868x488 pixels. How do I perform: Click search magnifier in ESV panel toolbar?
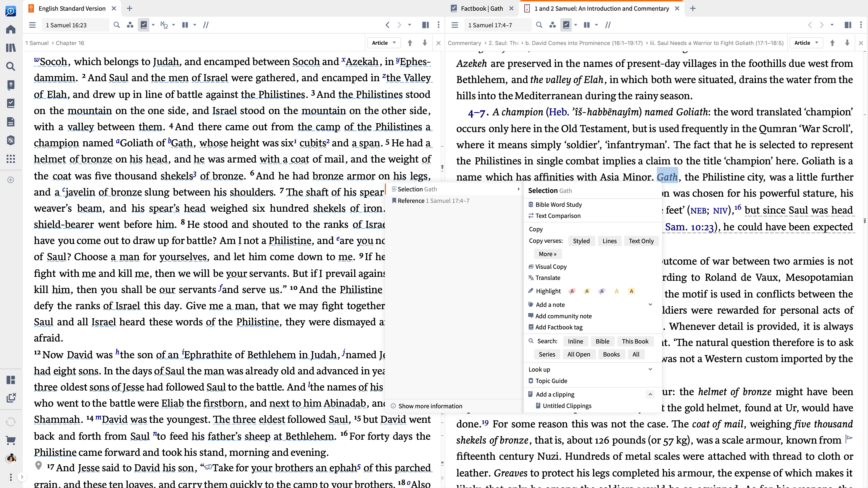click(117, 25)
